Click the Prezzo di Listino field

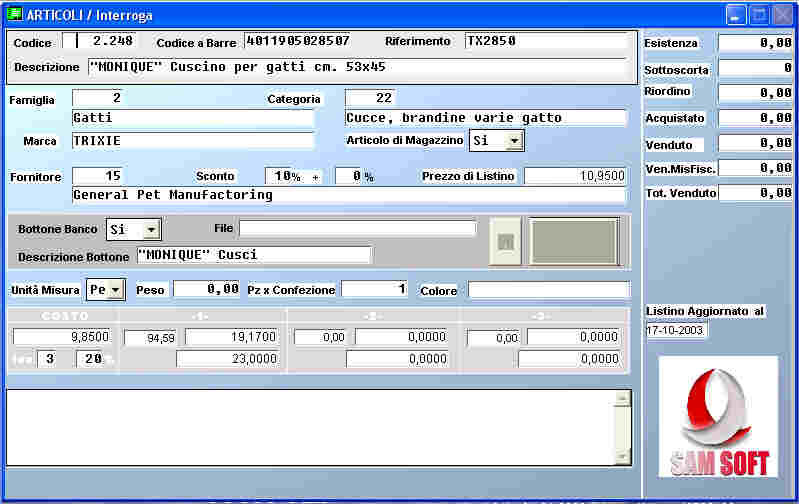pyautogui.click(x=575, y=176)
